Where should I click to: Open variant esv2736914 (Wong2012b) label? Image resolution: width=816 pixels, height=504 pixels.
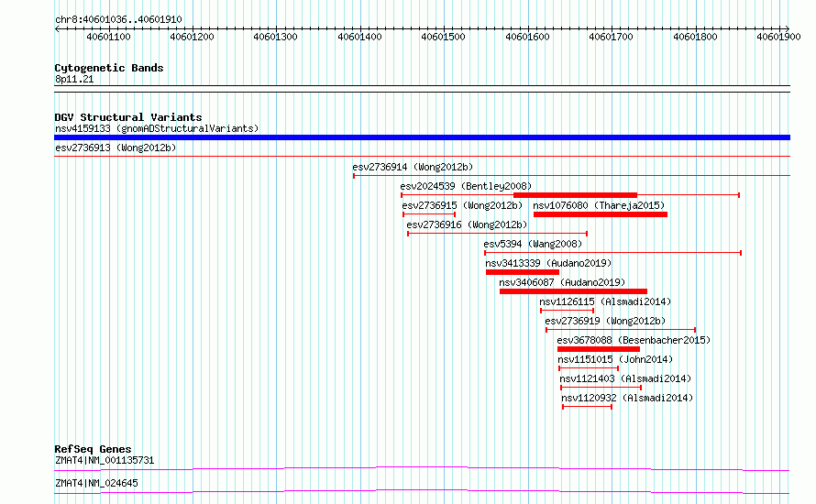tap(413, 167)
